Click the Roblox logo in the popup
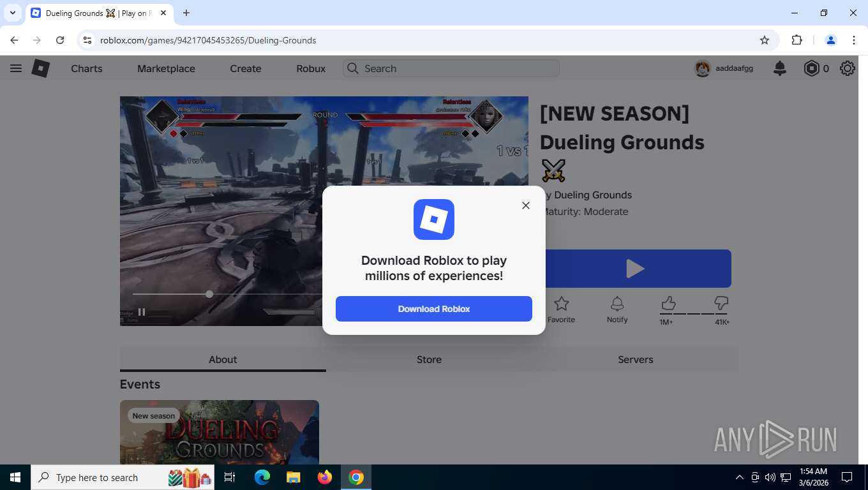The image size is (868, 490). pyautogui.click(x=434, y=219)
